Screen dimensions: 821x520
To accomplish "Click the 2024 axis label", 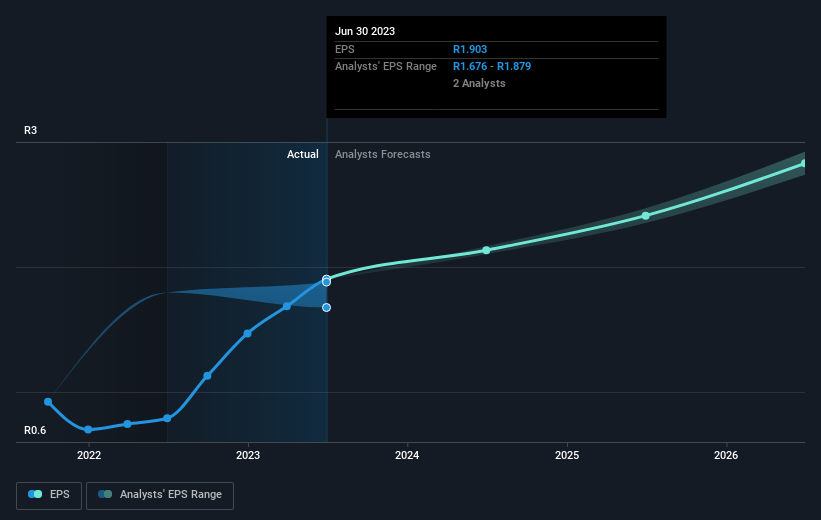I will [x=407, y=455].
